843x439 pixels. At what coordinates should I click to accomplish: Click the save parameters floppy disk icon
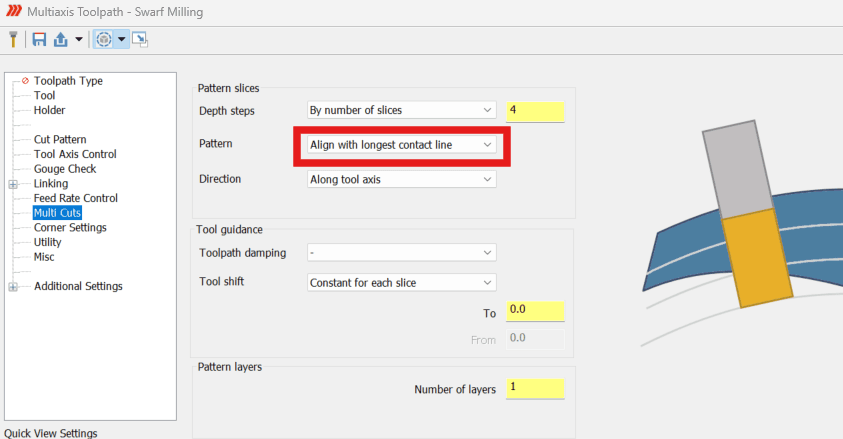pos(39,39)
